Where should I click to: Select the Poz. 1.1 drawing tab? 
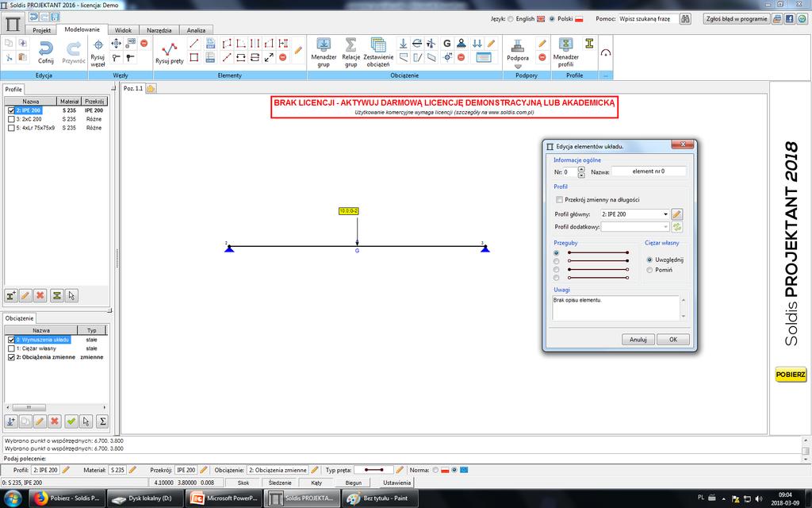[133, 89]
